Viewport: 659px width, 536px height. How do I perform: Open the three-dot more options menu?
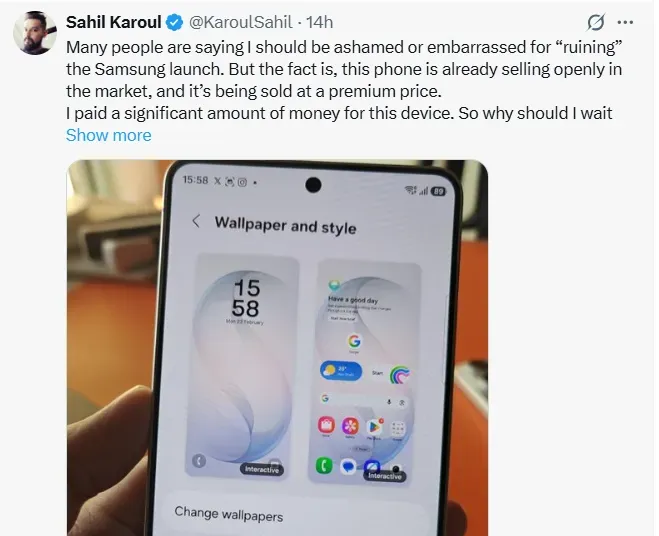625,22
